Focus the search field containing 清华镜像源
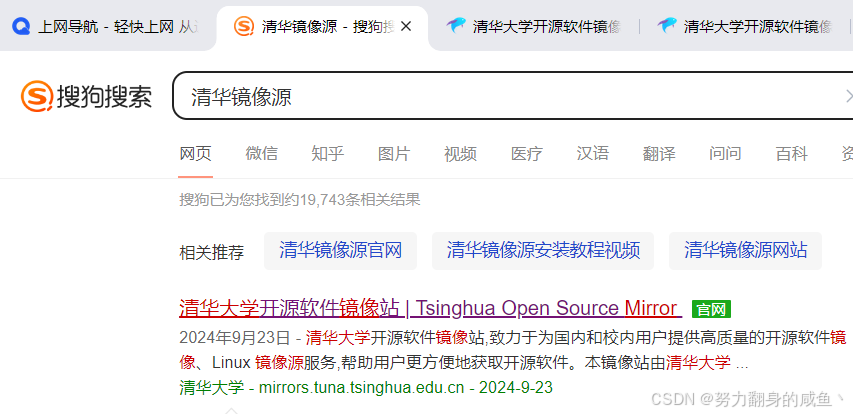The width and height of the screenshot is (853, 414). click(511, 96)
